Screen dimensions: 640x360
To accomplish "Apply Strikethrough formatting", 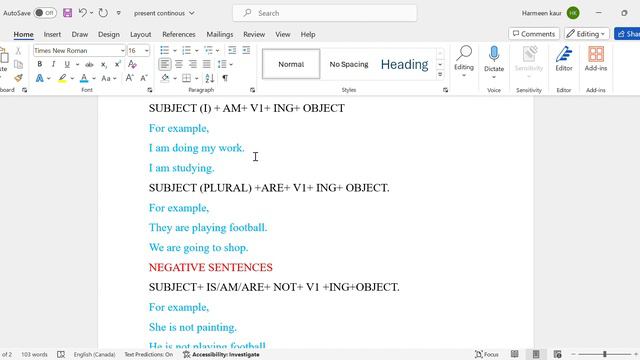I will pos(89,64).
